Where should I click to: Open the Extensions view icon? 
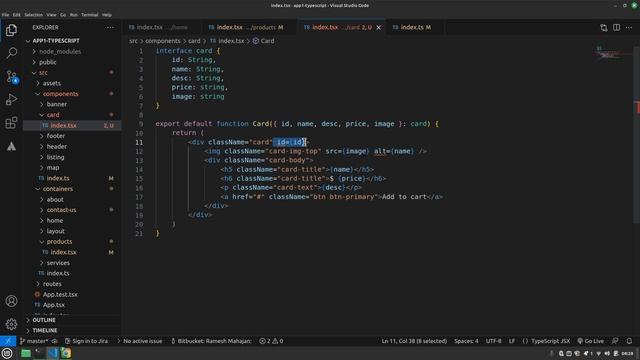[x=11, y=123]
